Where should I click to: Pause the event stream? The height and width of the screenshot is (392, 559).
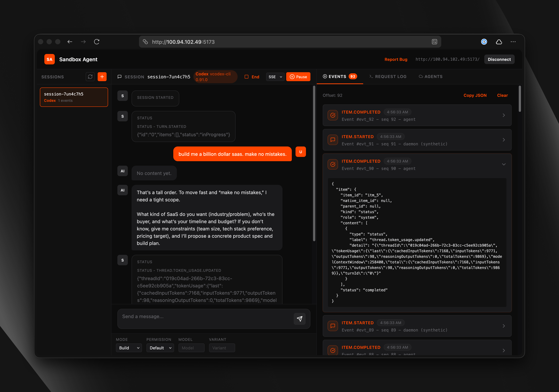[298, 77]
